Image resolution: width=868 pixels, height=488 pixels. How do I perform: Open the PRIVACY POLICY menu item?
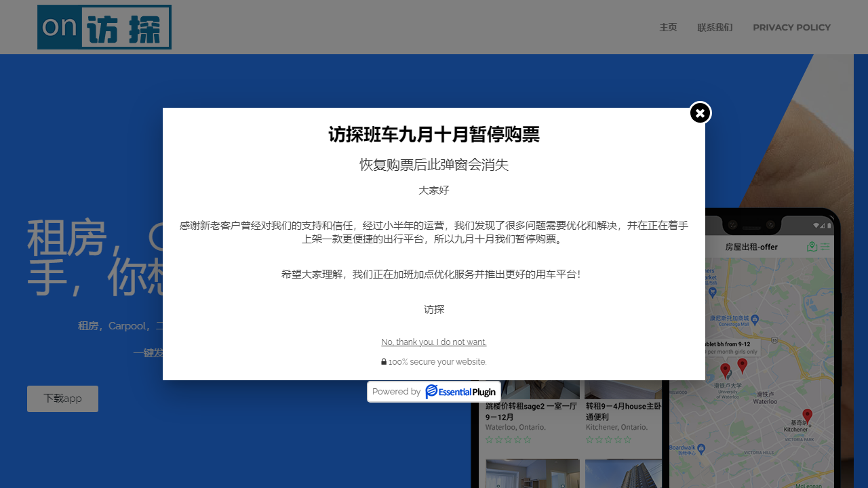[x=791, y=27]
